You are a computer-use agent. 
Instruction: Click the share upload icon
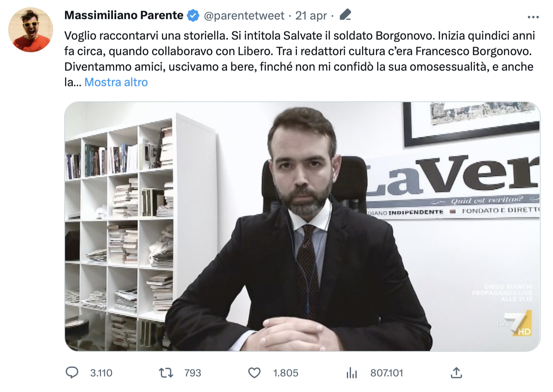point(456,372)
